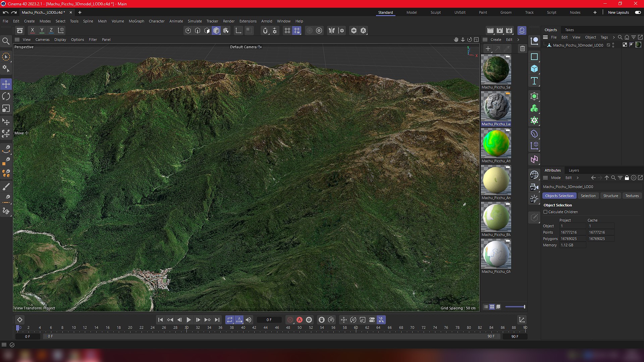Viewport: 644px width, 362px height.
Task: Click the current frame 0 F field
Action: click(269, 320)
